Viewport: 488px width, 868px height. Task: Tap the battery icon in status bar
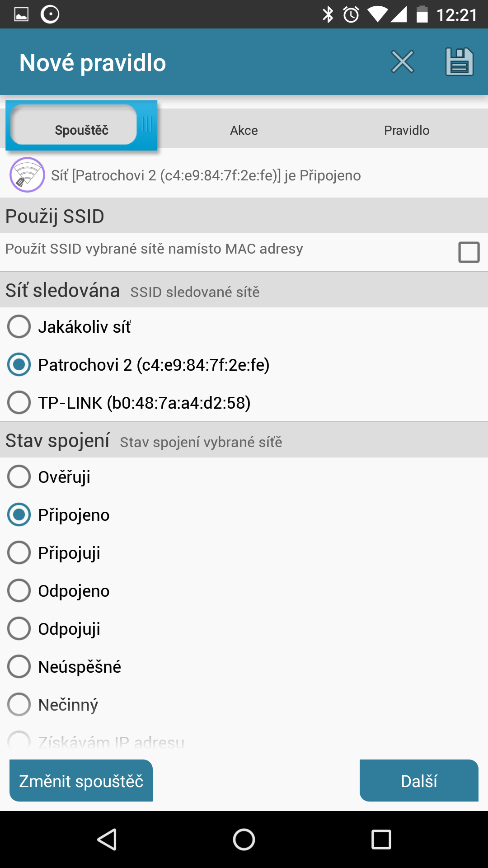point(422,14)
